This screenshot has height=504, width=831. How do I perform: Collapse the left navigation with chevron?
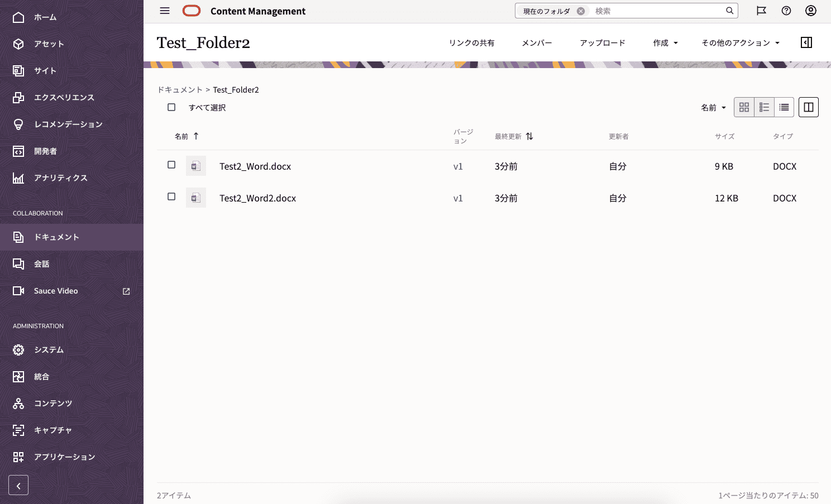[18, 486]
